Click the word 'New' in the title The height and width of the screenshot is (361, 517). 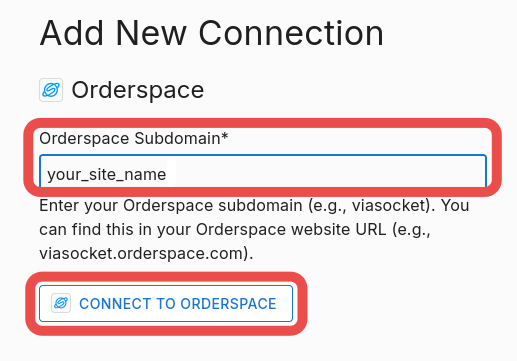click(x=151, y=33)
